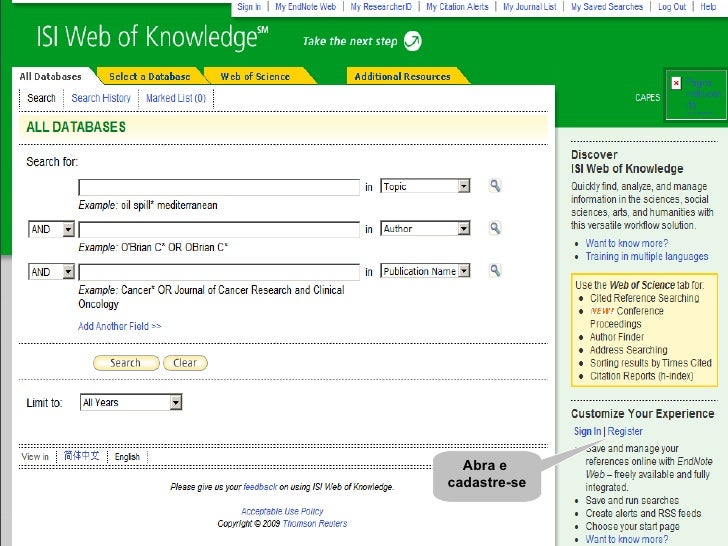Click the arrow icon next to Take the next step

click(412, 41)
